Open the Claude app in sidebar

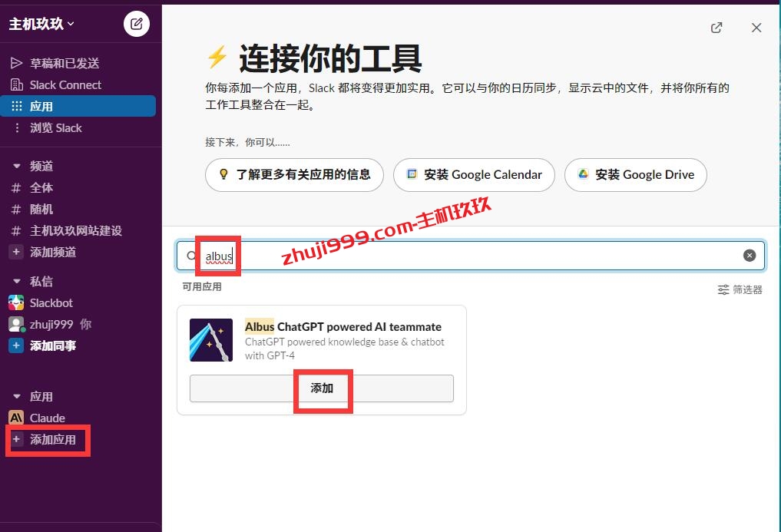pos(48,418)
